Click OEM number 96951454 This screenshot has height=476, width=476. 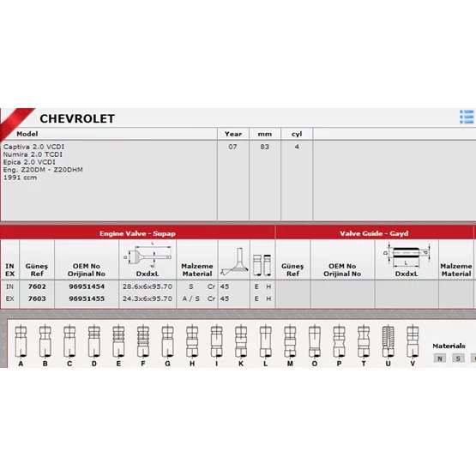[87, 286]
